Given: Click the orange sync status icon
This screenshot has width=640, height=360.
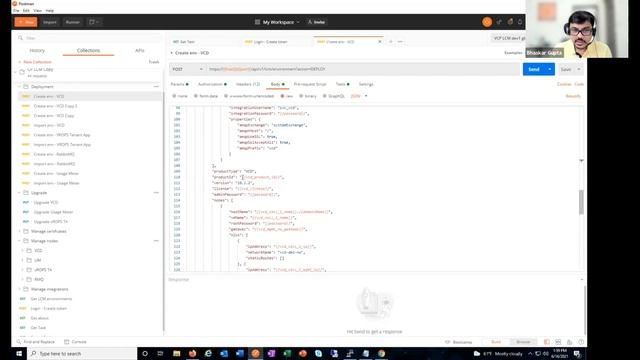Looking at the screenshot, I should pyautogui.click(x=487, y=22).
